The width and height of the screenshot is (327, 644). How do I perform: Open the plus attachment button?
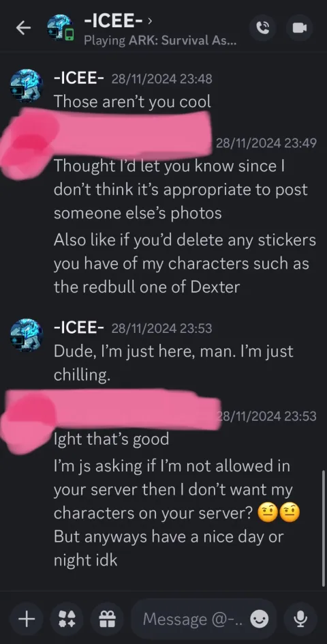click(x=27, y=619)
